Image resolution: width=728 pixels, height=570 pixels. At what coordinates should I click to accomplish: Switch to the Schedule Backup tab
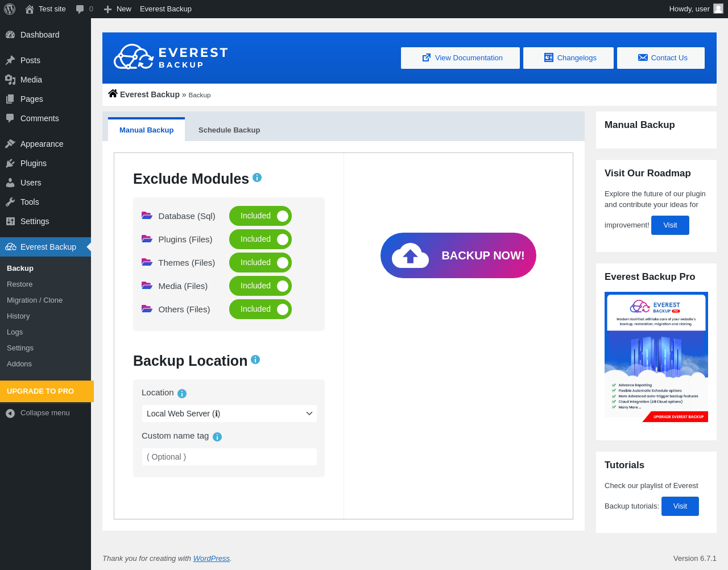(x=229, y=130)
